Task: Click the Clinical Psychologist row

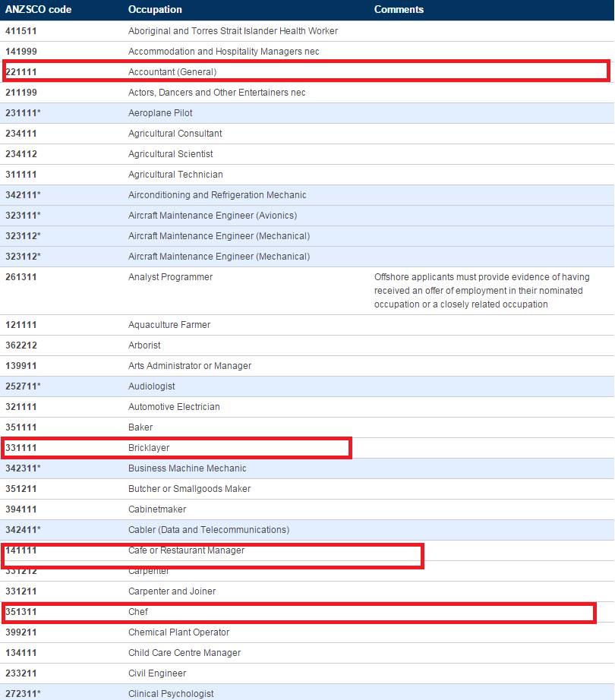Action: click(171, 693)
